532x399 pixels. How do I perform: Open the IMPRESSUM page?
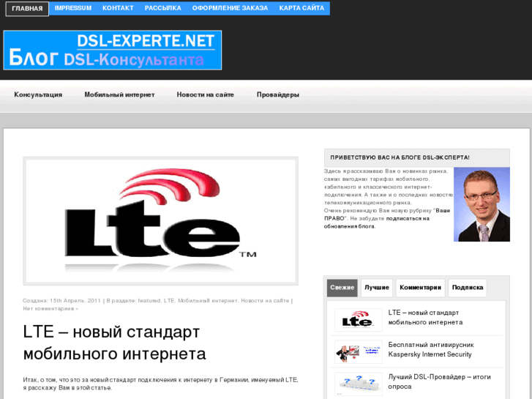point(73,8)
